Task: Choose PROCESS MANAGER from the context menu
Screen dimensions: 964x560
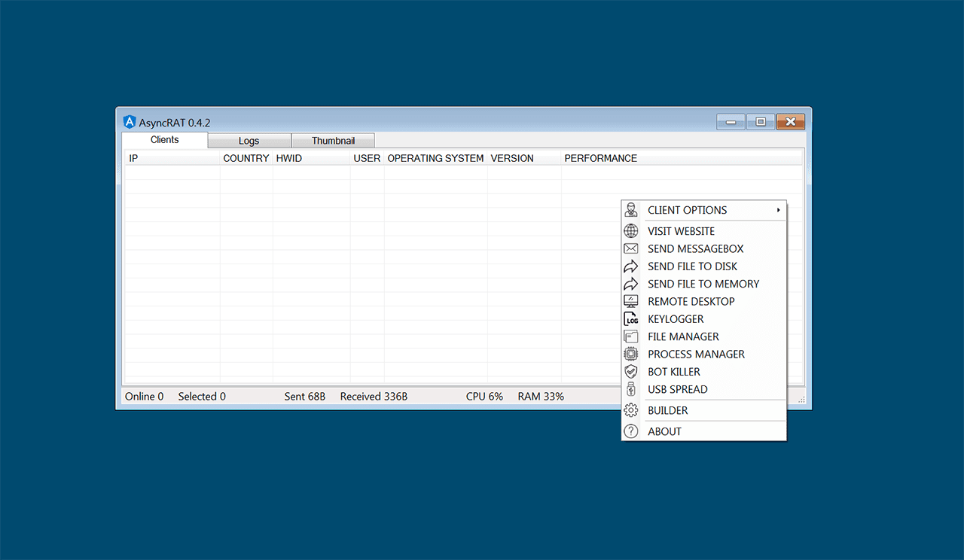Action: point(703,354)
